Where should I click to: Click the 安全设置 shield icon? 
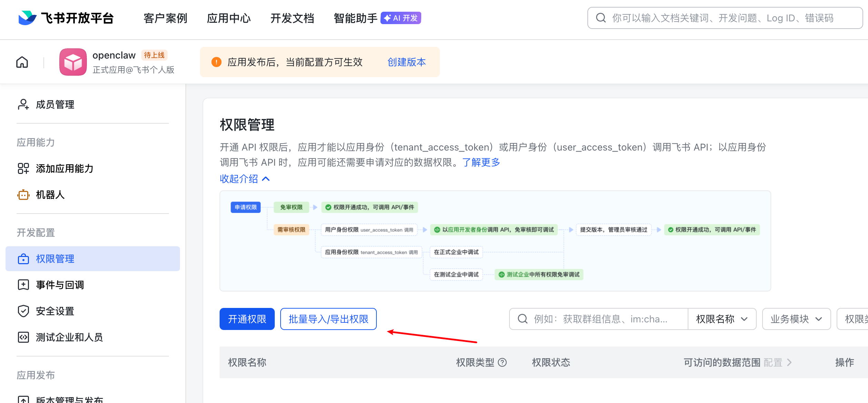pyautogui.click(x=23, y=311)
